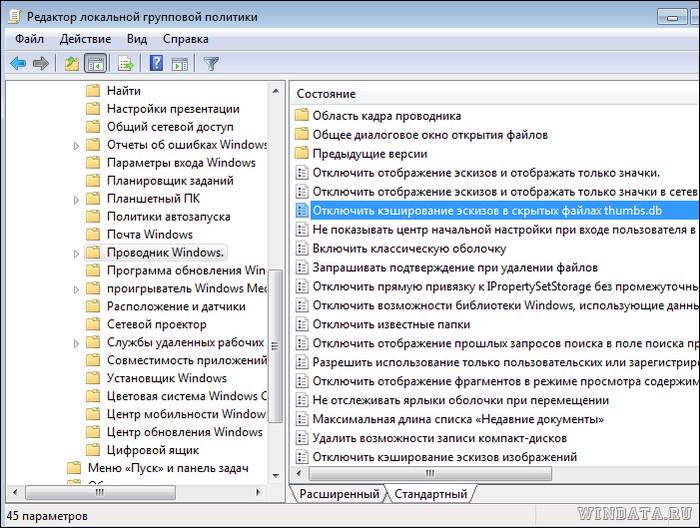Click the Up one level folder icon
700x528 pixels.
(71, 64)
